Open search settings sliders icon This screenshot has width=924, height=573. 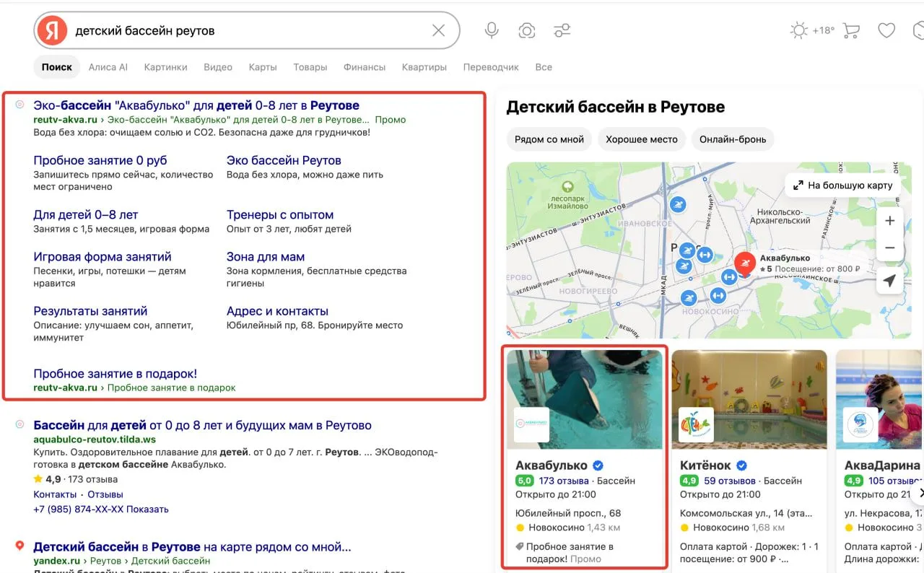pos(562,30)
